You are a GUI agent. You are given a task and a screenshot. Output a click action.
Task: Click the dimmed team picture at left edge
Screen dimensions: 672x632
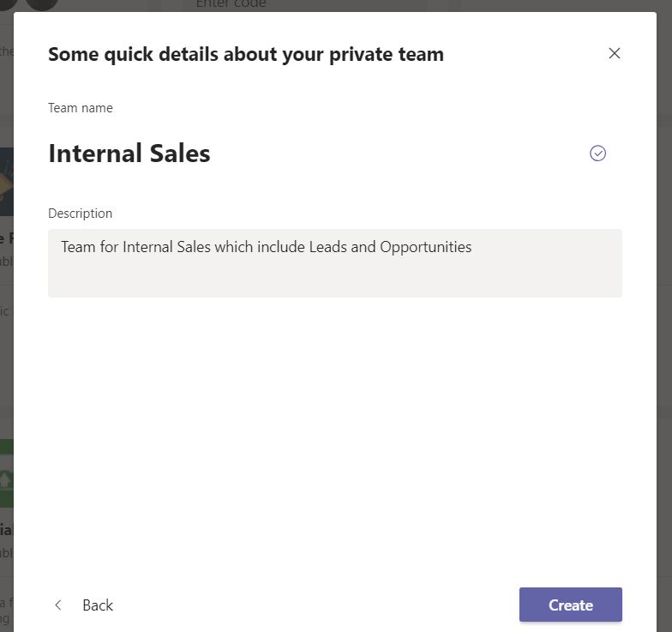point(6,182)
